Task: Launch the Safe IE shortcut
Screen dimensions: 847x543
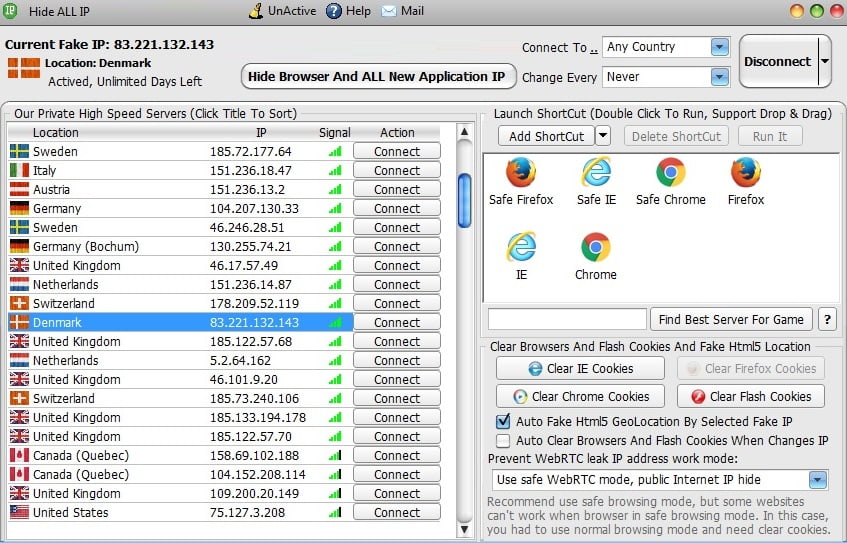Action: point(596,182)
